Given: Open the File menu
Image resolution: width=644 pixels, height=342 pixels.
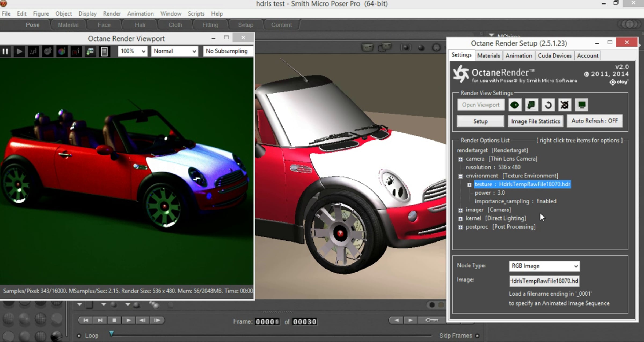Looking at the screenshot, I should [6, 14].
